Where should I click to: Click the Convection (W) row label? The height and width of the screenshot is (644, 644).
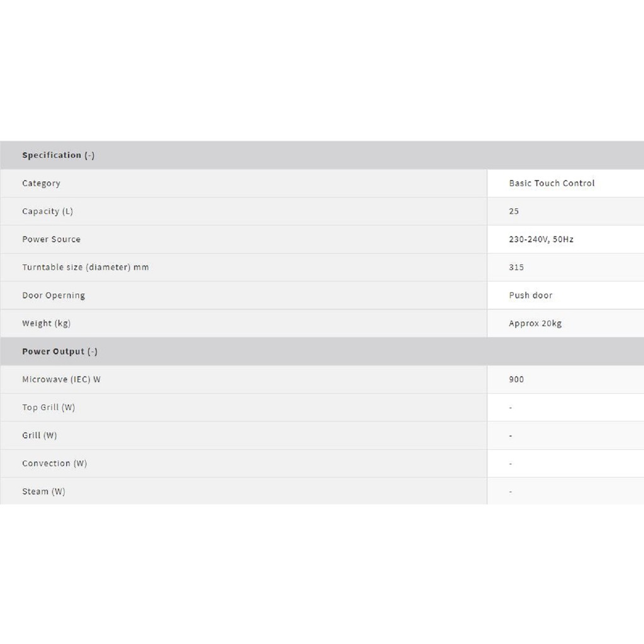click(55, 464)
